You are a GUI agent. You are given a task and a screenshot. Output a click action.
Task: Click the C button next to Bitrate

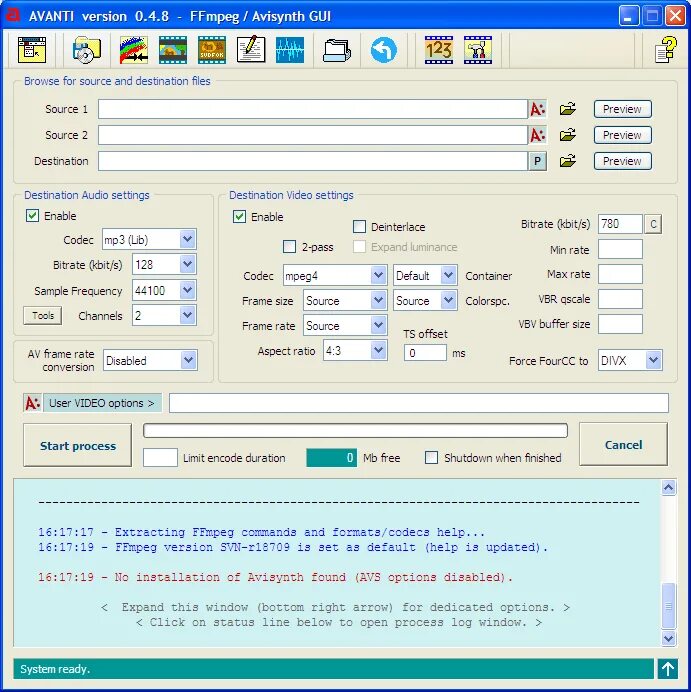click(x=653, y=224)
